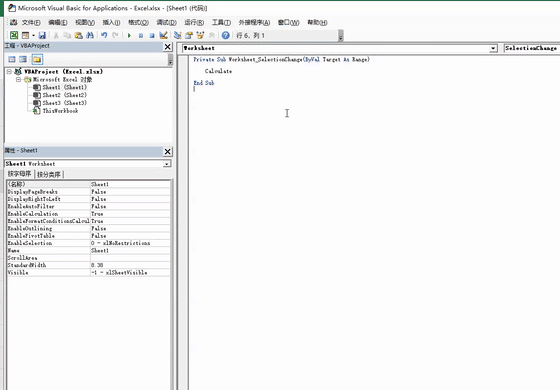Open the Project Explorer toolbar icon
Screen dimensions: 560x390
click(178, 35)
